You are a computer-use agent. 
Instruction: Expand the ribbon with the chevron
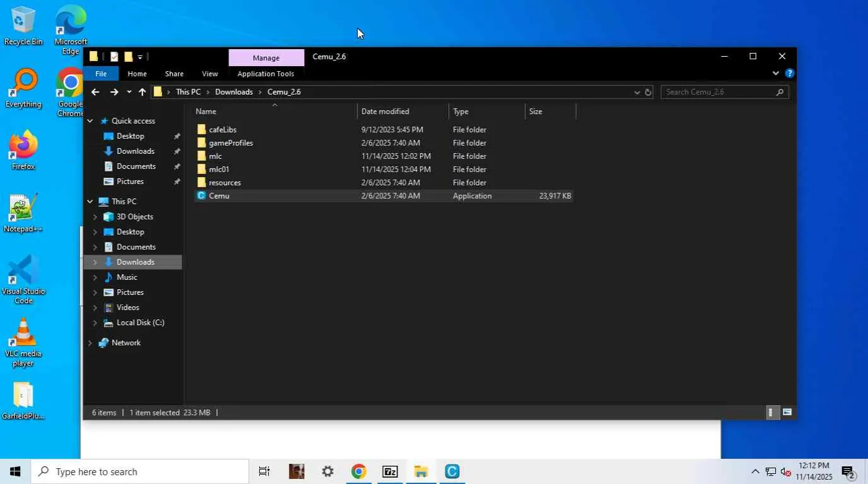pyautogui.click(x=776, y=74)
